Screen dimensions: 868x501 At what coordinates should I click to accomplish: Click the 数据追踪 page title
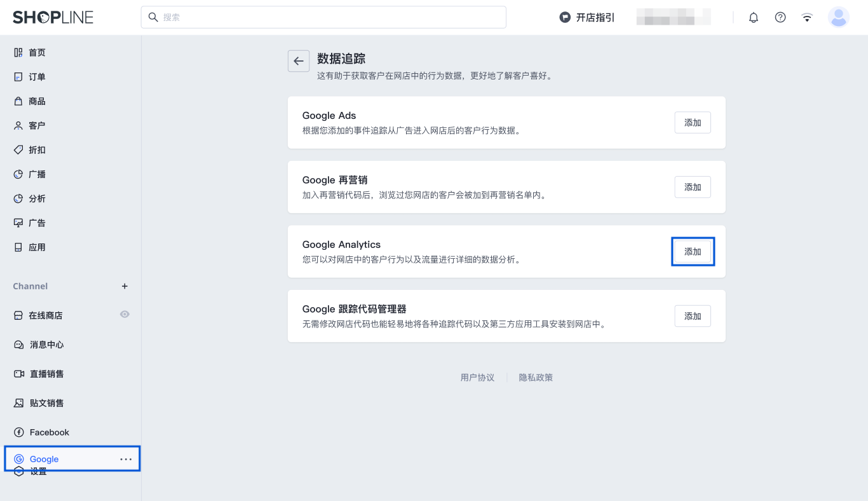341,59
